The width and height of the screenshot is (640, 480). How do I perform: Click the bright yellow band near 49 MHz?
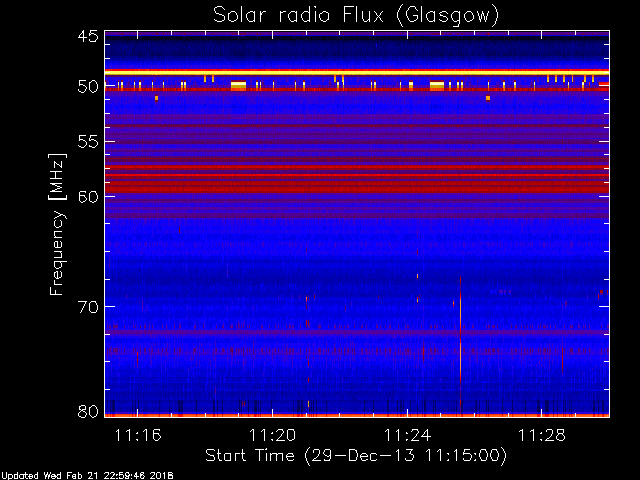coord(357,72)
